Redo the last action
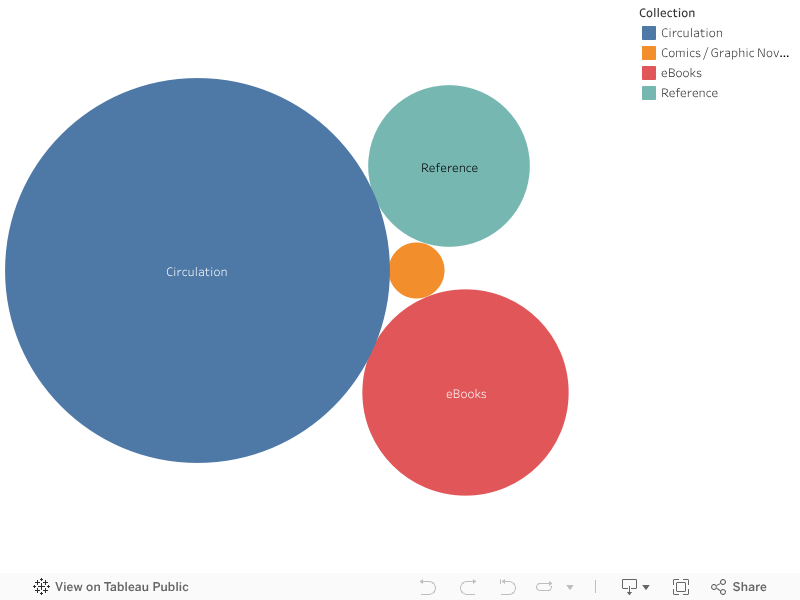The image size is (800, 600). click(x=468, y=587)
